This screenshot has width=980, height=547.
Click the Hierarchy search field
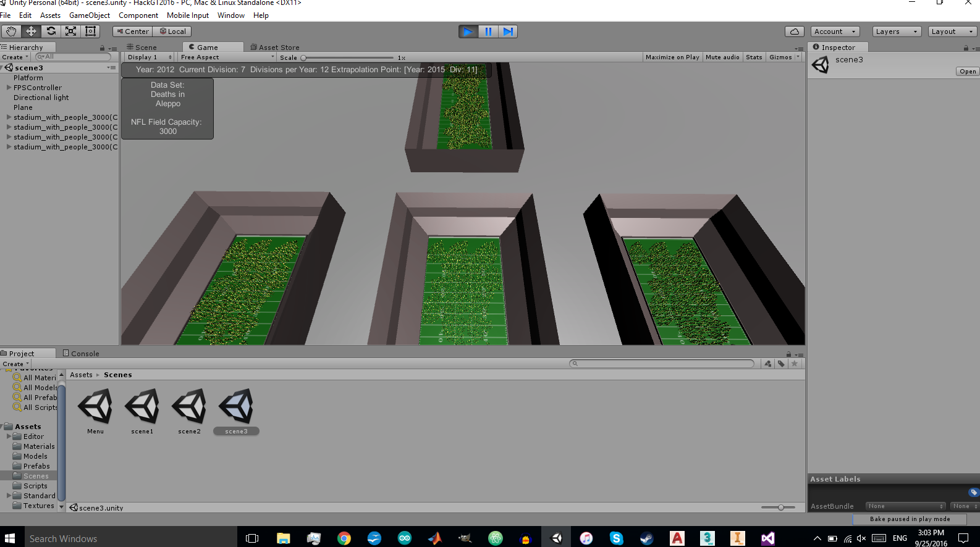click(73, 57)
